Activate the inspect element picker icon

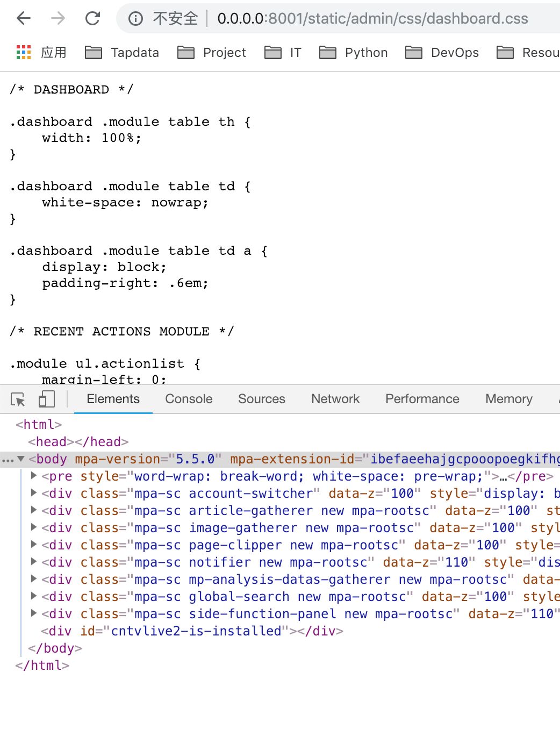coord(18,399)
